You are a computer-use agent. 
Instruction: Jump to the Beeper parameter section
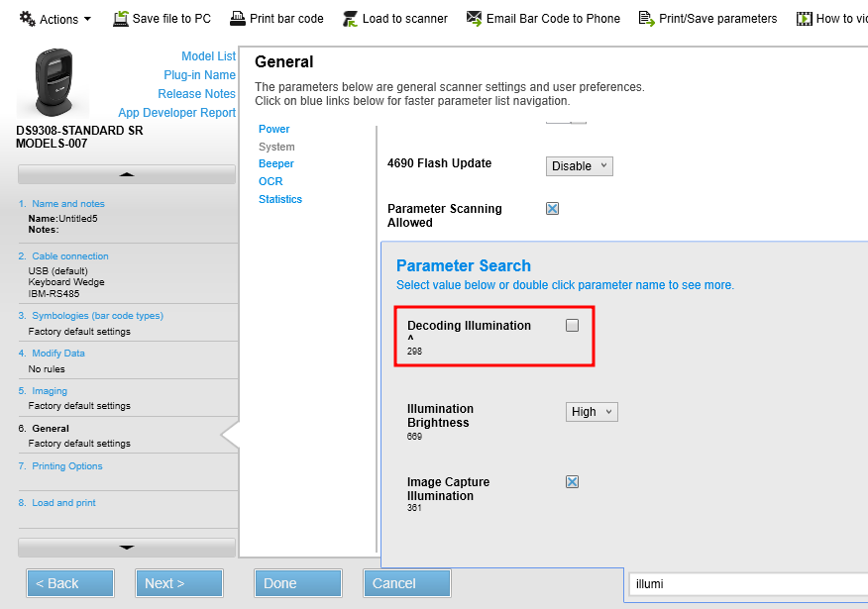276,163
